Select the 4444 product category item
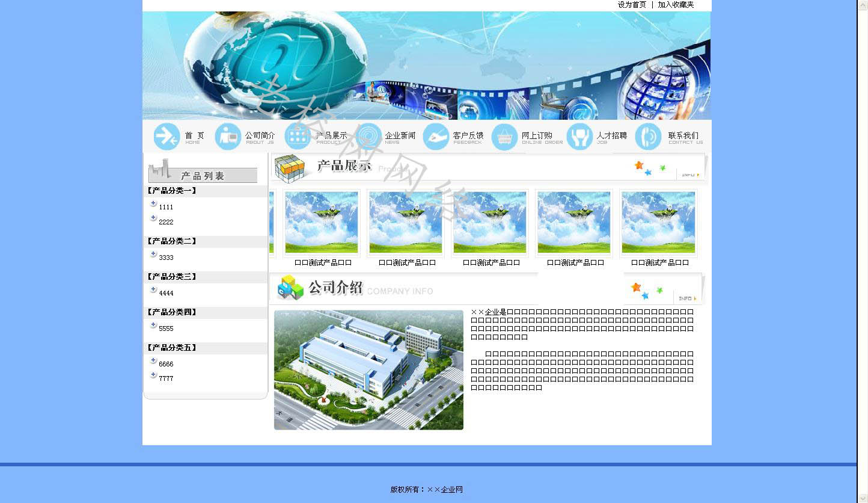The image size is (868, 503). point(166,294)
